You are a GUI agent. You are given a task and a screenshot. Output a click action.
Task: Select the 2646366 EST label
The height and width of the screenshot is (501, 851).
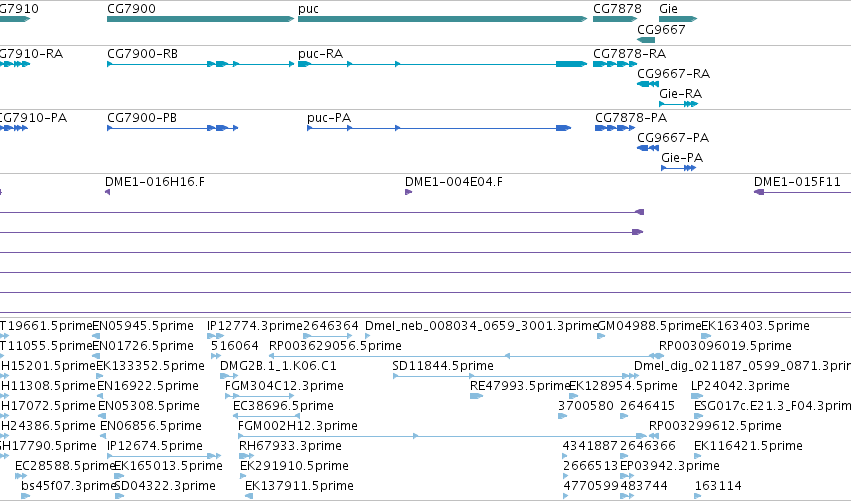click(x=647, y=446)
